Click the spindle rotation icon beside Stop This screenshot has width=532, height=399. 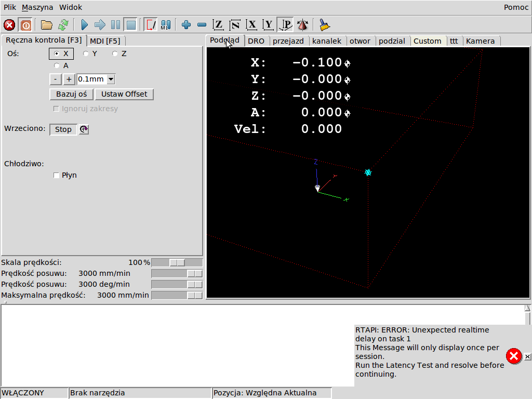[84, 129]
